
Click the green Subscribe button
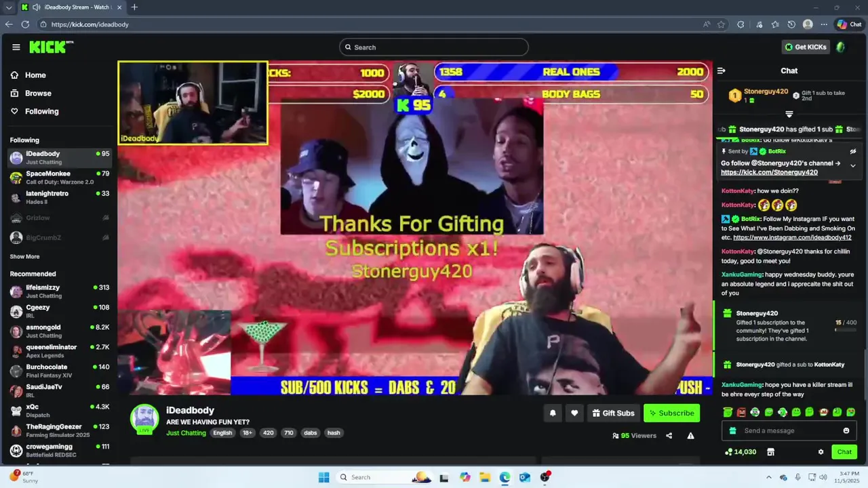pyautogui.click(x=671, y=413)
